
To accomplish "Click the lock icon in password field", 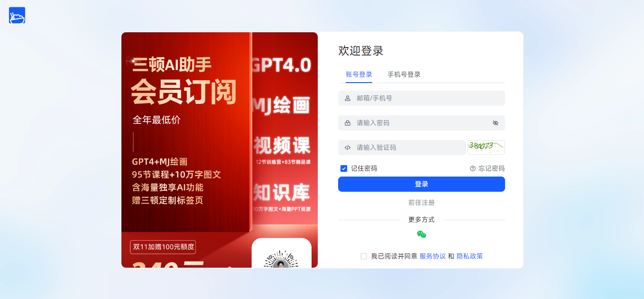I will pyautogui.click(x=348, y=123).
